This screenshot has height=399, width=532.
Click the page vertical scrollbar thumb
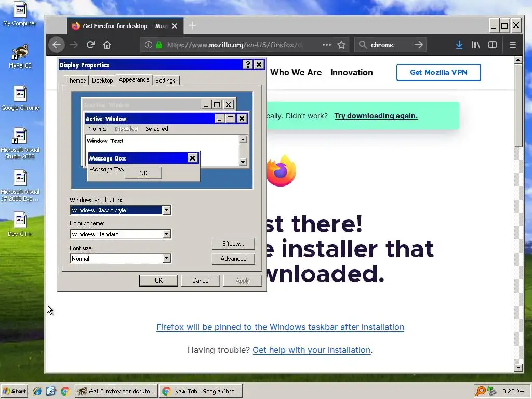[518, 105]
